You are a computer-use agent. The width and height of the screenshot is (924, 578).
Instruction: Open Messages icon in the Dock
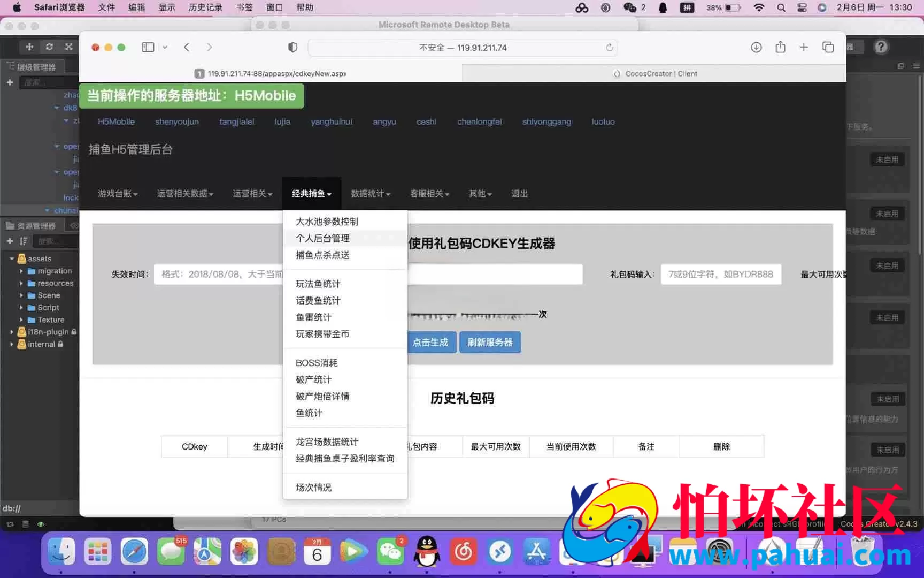(171, 552)
